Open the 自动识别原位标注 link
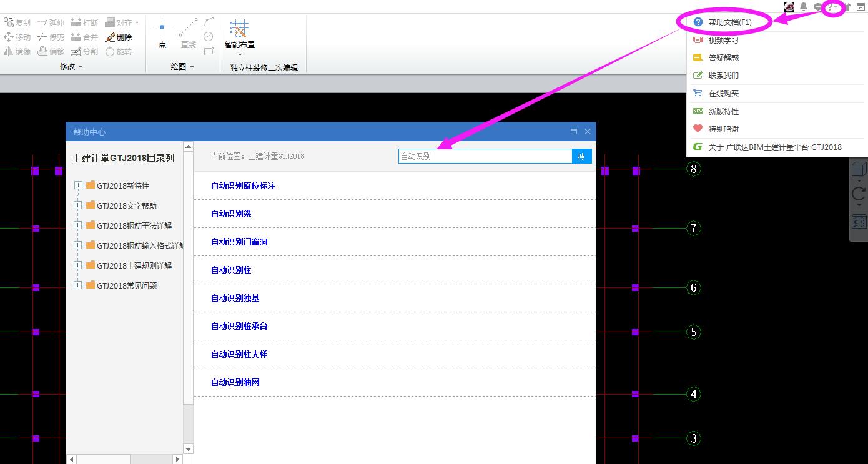This screenshot has height=464, width=868. click(x=243, y=185)
